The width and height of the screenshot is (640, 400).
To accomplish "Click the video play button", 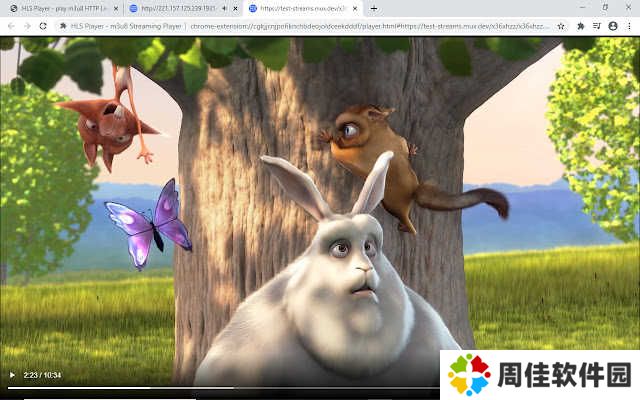I will pyautogui.click(x=12, y=376).
